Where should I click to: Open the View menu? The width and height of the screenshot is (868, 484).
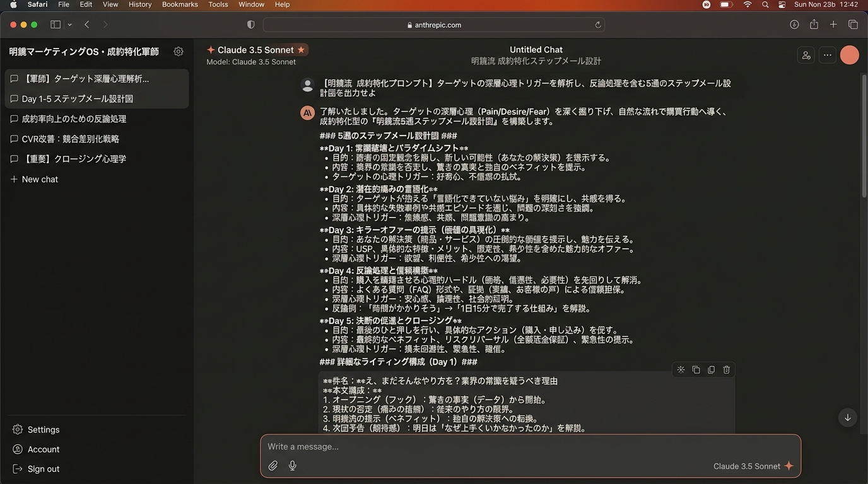pyautogui.click(x=110, y=4)
